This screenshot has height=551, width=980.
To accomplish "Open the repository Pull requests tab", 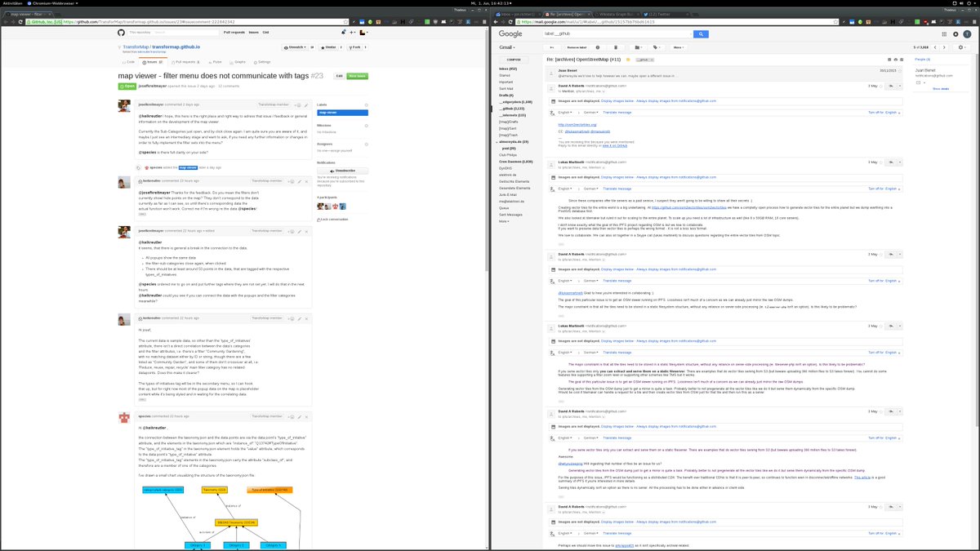I will (185, 62).
